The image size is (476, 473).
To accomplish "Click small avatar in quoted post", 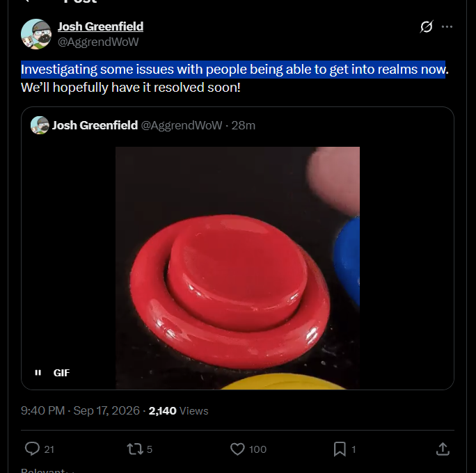I will coord(40,125).
